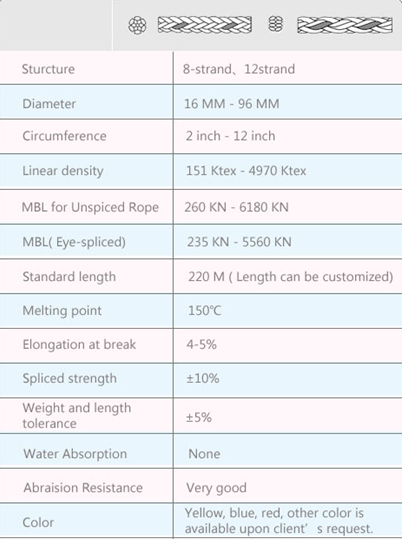Select the 8-strand, 12strand value
This screenshot has height=542, width=402.
coord(239,69)
